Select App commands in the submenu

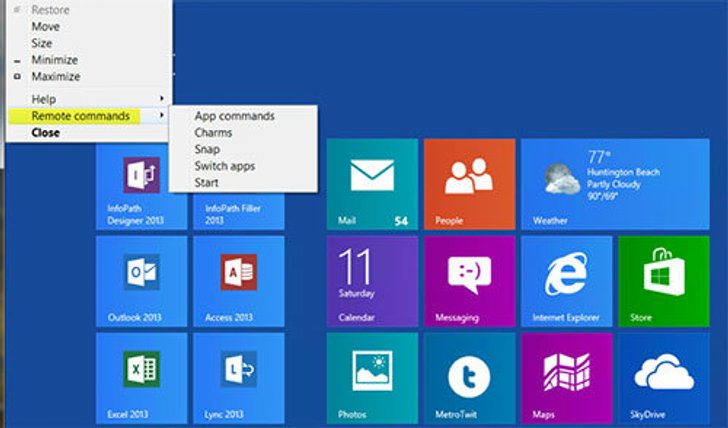pyautogui.click(x=243, y=116)
